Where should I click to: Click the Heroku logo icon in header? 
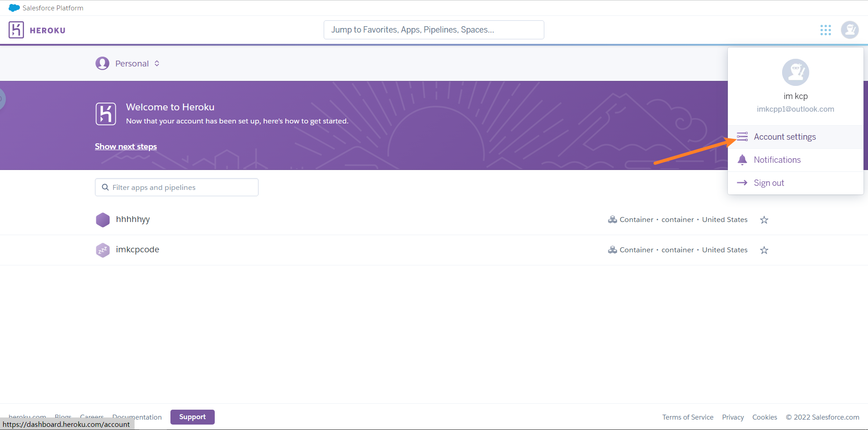pos(16,30)
